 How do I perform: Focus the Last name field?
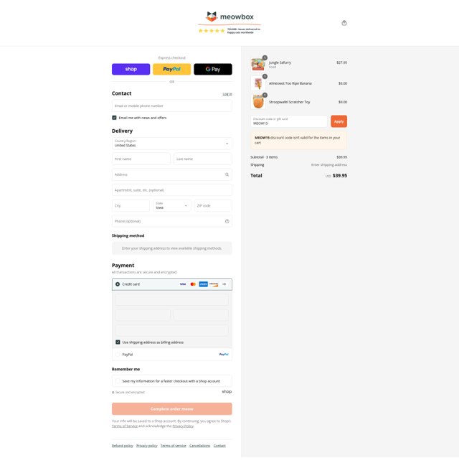(203, 159)
